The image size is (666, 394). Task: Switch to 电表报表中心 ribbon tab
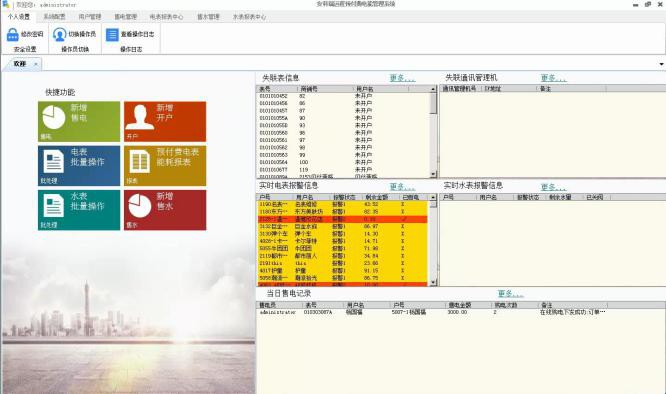(x=166, y=17)
